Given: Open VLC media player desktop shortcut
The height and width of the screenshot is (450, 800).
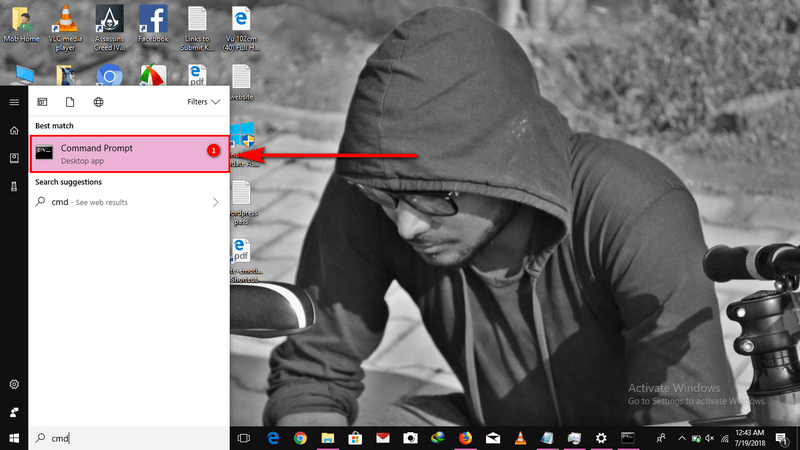Looking at the screenshot, I should (x=65, y=28).
